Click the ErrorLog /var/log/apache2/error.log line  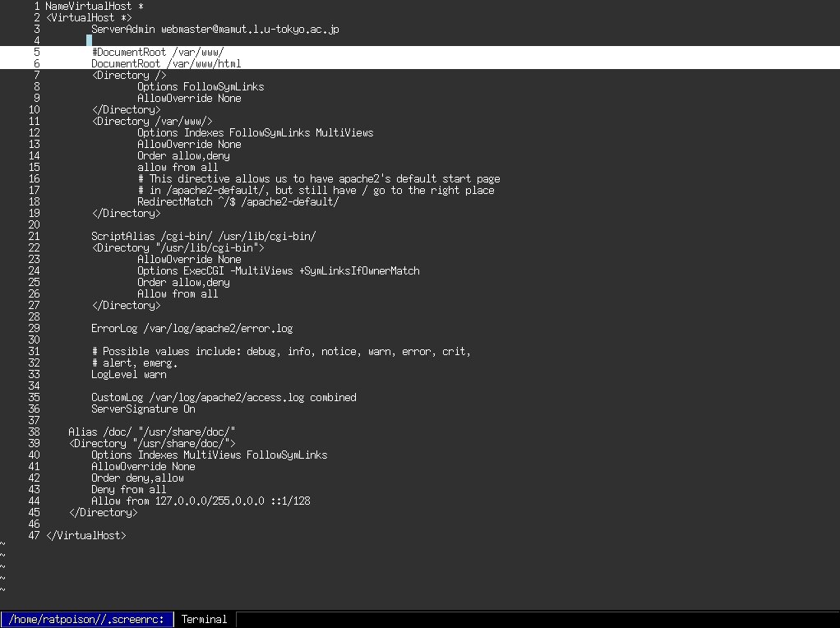[192, 329]
